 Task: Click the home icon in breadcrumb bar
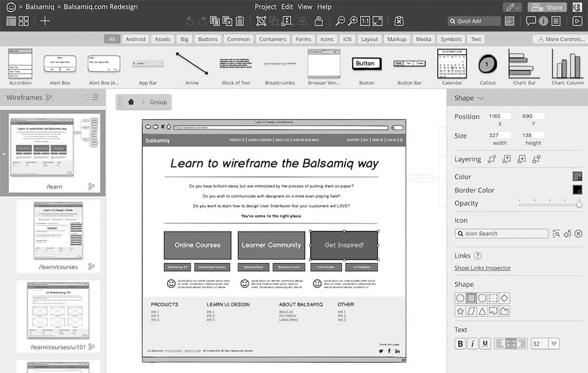pyautogui.click(x=131, y=102)
